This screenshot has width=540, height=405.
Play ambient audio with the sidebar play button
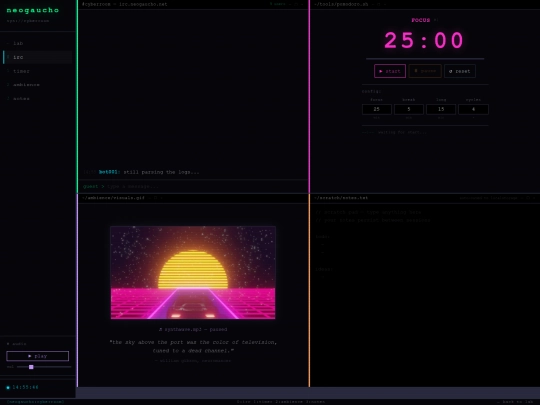(38, 356)
